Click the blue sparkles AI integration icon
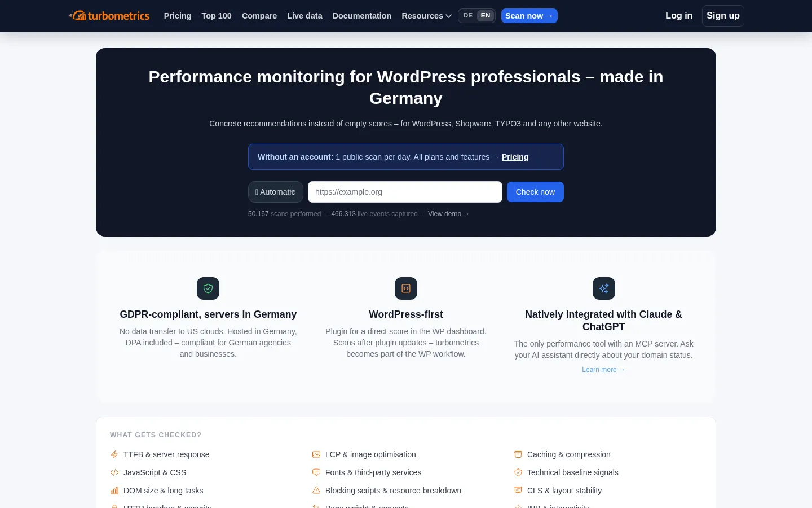Screen dimensions: 812x508 pyautogui.click(x=603, y=288)
